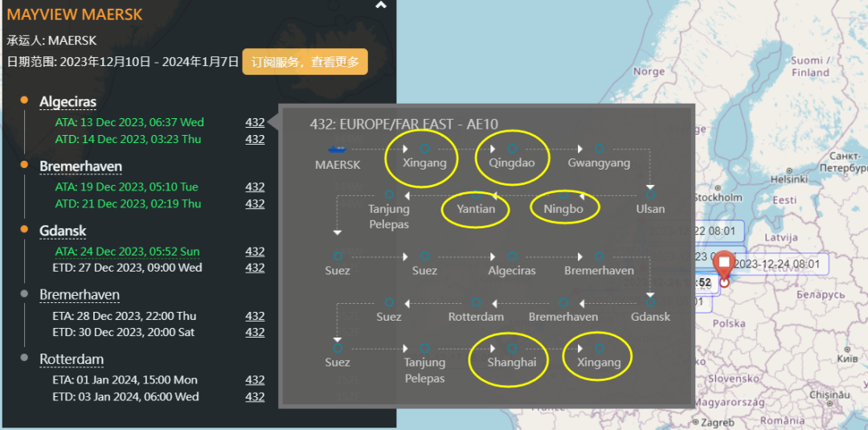Click the orange timeline dot beside Gdansk
The width and height of the screenshot is (868, 430).
24,228
